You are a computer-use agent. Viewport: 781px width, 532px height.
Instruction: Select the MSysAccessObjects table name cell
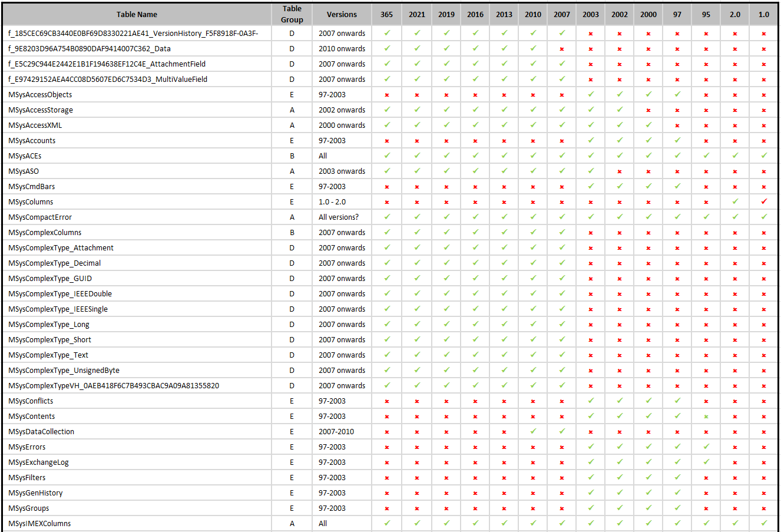(x=137, y=94)
